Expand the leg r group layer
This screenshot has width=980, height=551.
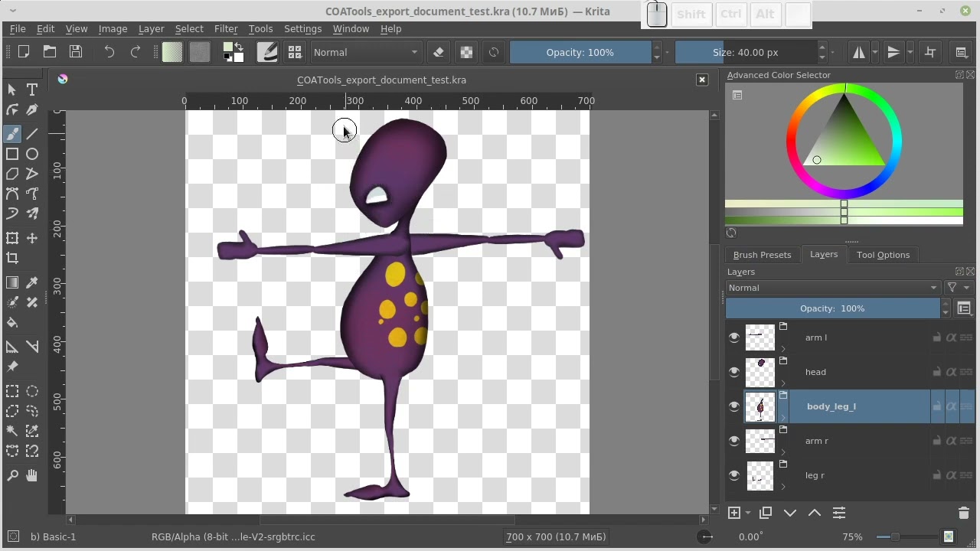point(783,486)
